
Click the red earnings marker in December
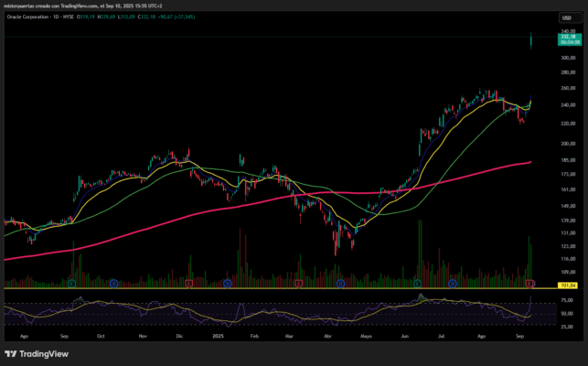click(189, 284)
